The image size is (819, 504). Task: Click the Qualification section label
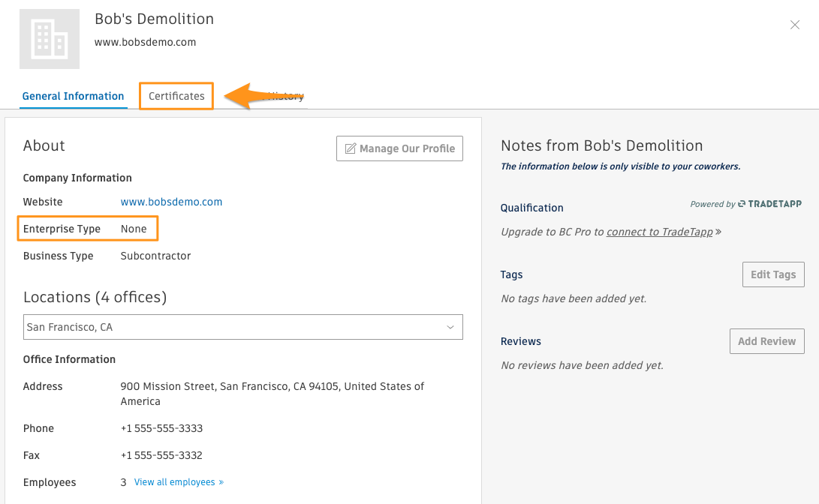[x=531, y=208]
